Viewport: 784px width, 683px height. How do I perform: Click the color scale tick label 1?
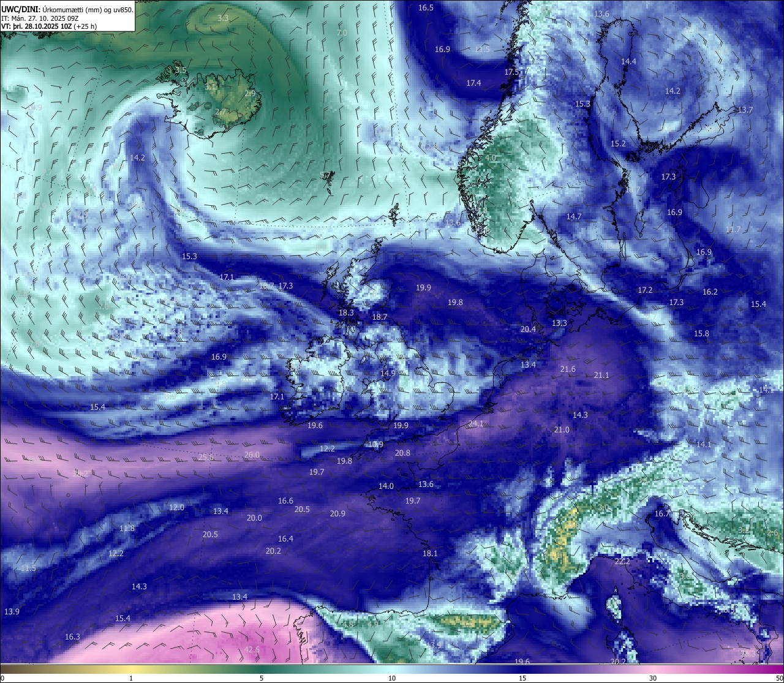[x=131, y=678]
